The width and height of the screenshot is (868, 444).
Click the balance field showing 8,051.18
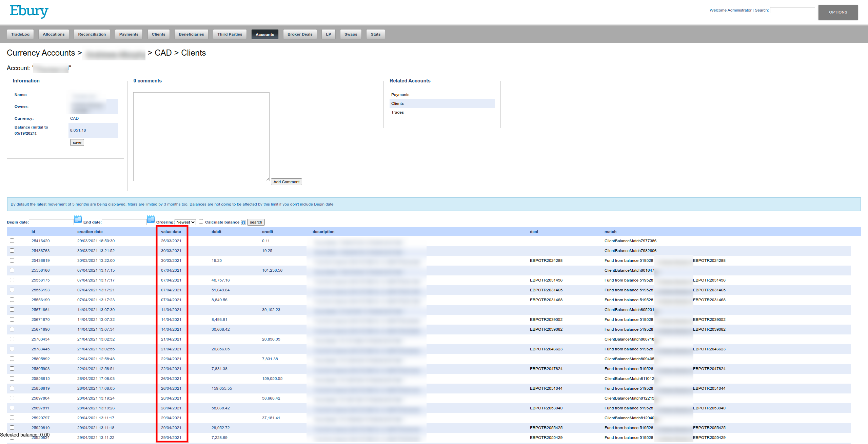[x=93, y=130]
